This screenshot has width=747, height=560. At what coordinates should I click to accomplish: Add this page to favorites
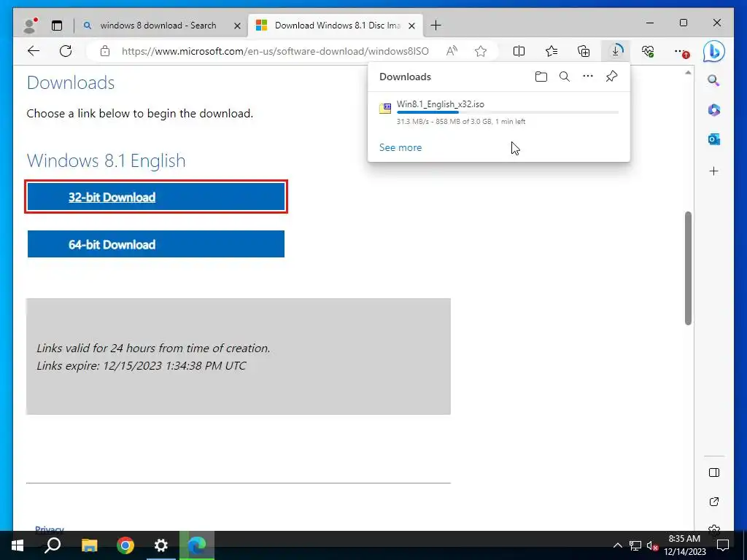[x=481, y=51]
